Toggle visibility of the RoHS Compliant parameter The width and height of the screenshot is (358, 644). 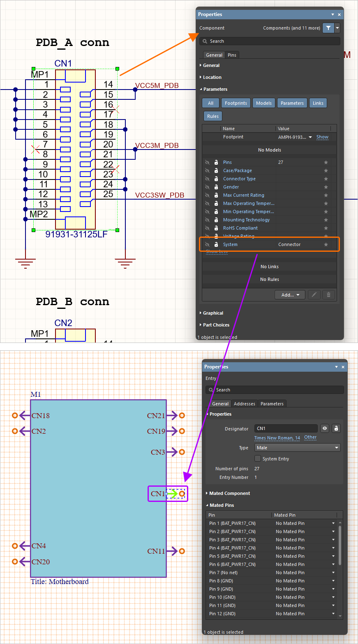[x=207, y=228]
